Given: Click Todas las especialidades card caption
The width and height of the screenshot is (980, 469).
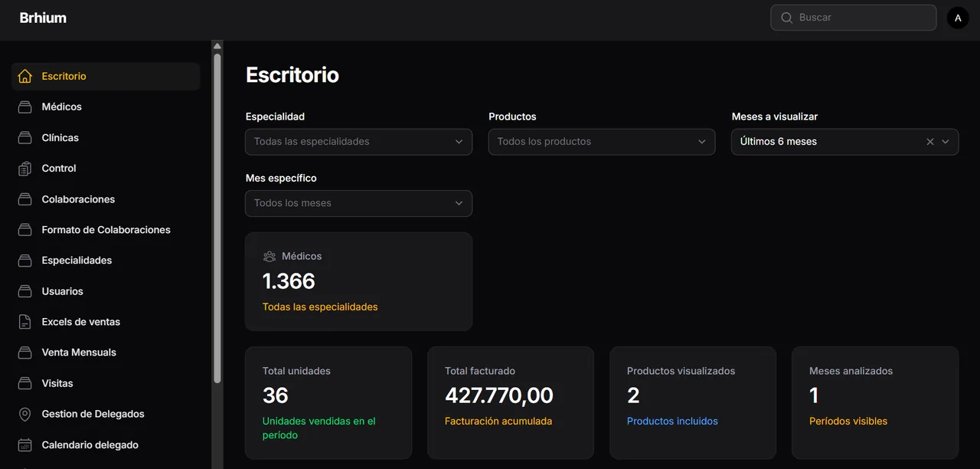Looking at the screenshot, I should pyautogui.click(x=320, y=307).
